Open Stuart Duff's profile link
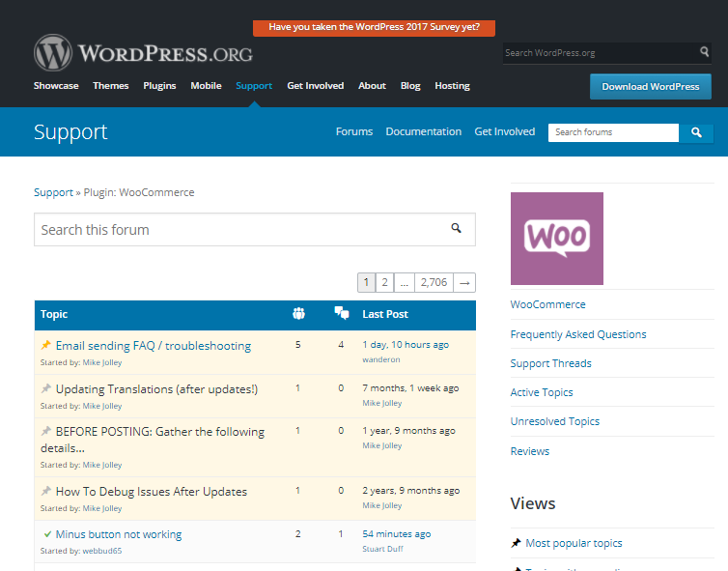This screenshot has width=728, height=571. (382, 549)
